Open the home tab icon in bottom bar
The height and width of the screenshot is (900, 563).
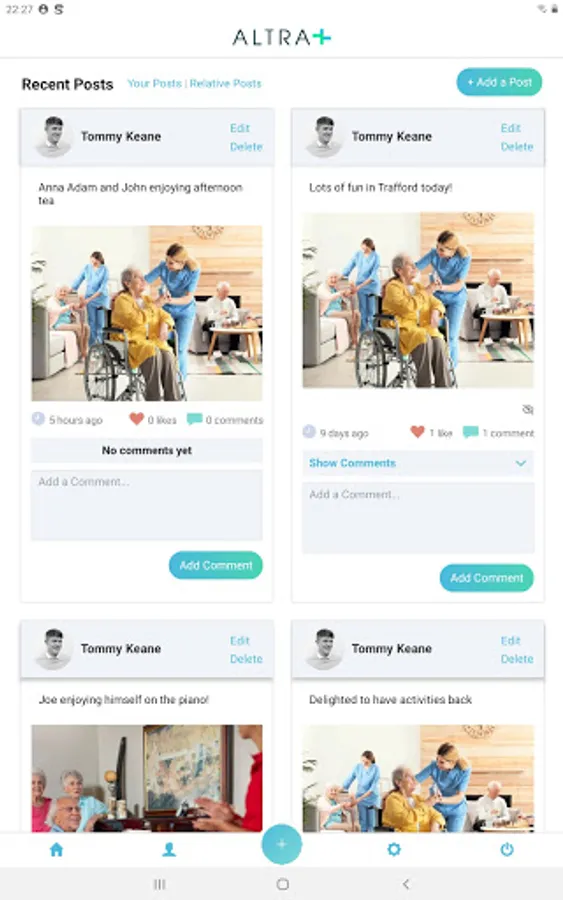tap(56, 849)
